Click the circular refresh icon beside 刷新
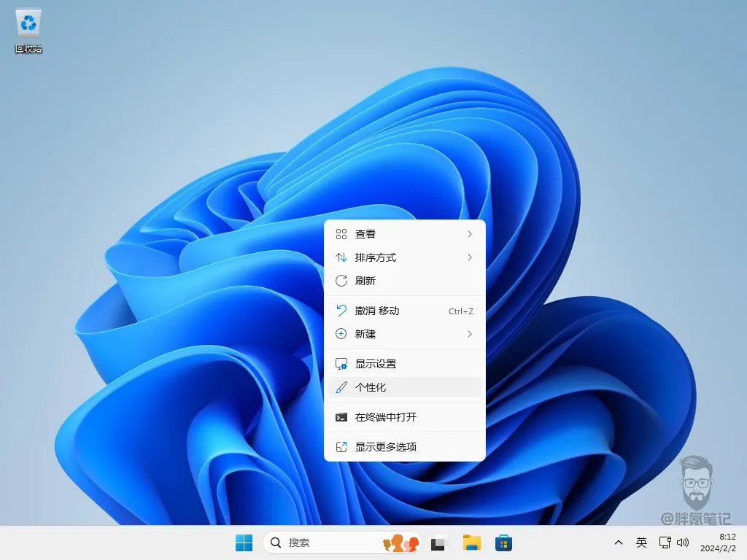This screenshot has width=747, height=560. (341, 281)
